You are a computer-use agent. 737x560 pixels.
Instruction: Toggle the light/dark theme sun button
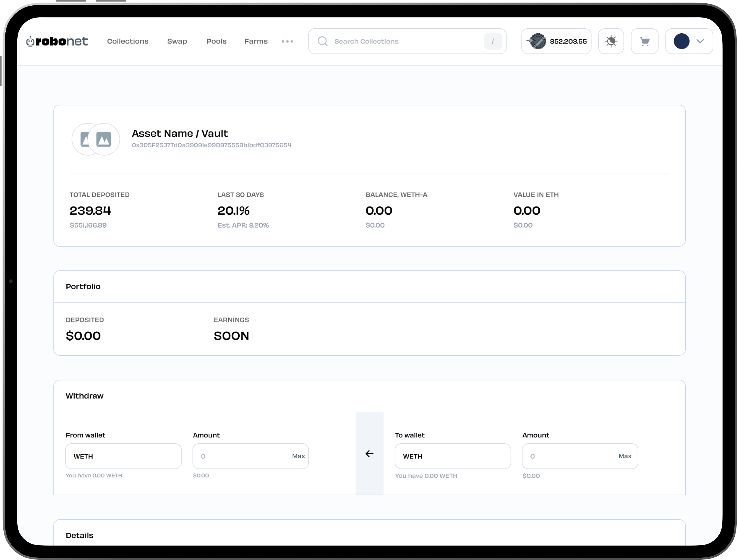611,41
